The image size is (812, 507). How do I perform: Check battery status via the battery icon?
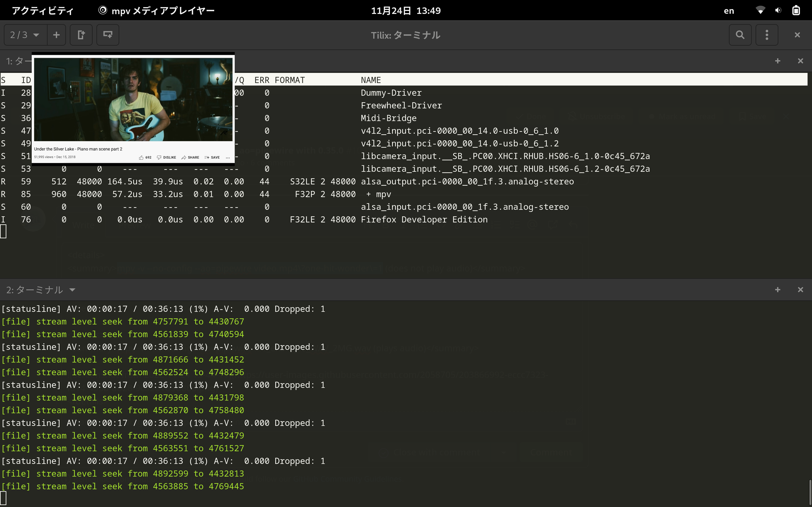[x=796, y=10]
